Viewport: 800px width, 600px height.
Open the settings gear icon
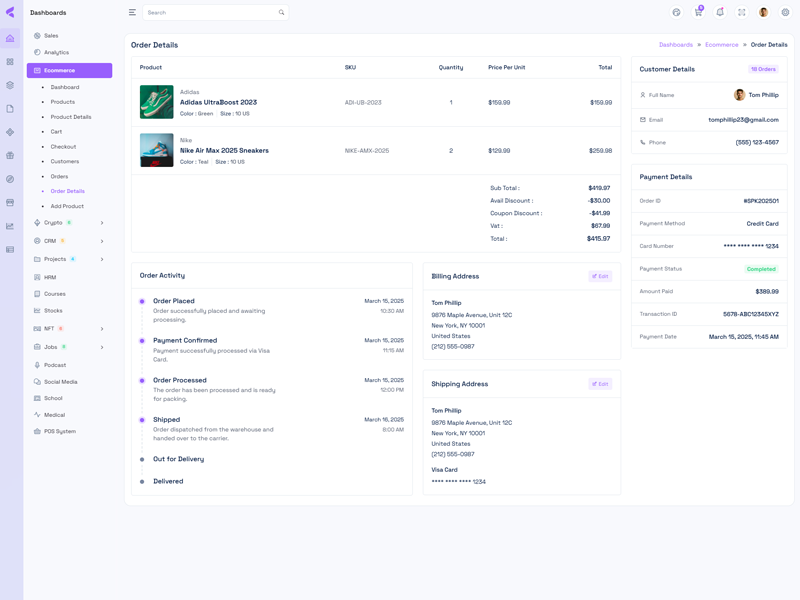(785, 13)
